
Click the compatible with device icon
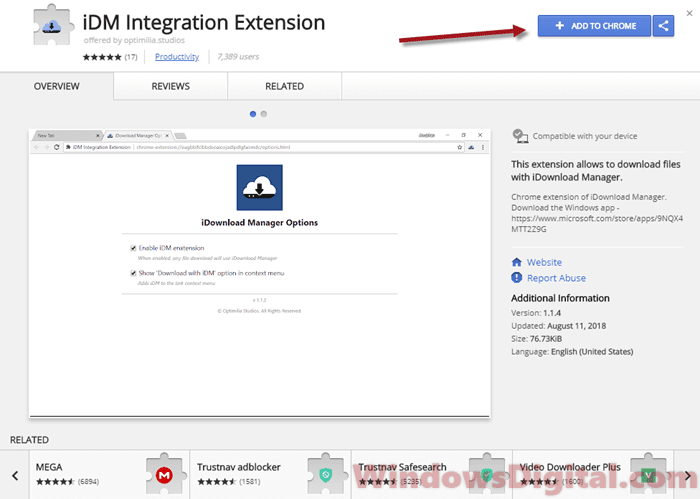(x=520, y=136)
